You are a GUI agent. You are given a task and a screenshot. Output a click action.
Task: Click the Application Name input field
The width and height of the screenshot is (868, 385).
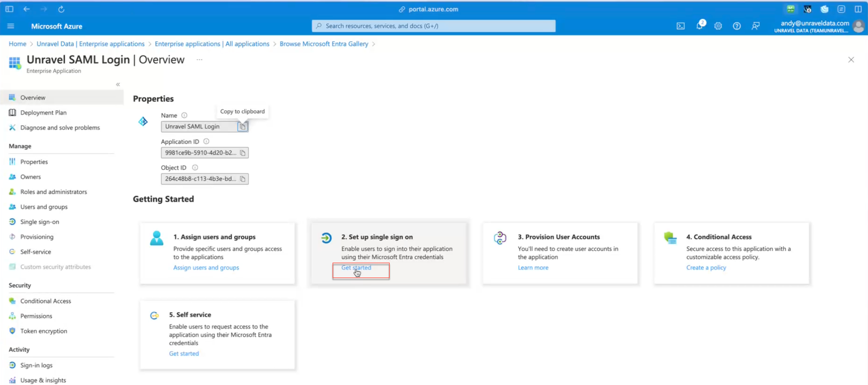click(x=200, y=126)
